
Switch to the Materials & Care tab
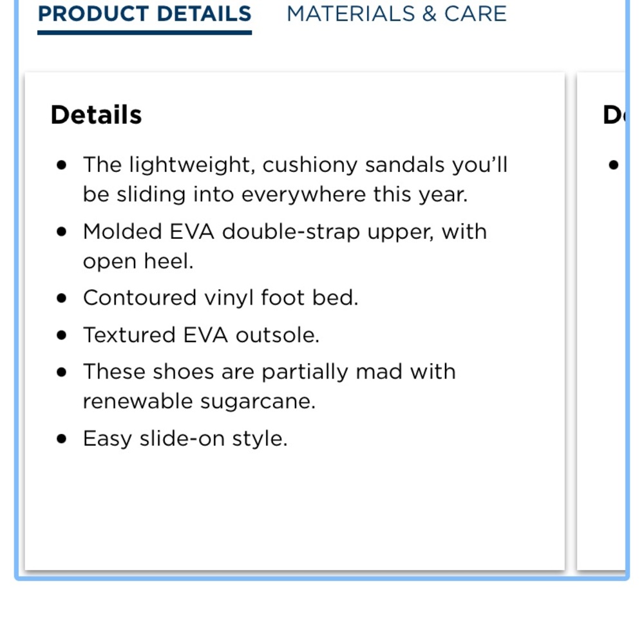[x=396, y=14]
